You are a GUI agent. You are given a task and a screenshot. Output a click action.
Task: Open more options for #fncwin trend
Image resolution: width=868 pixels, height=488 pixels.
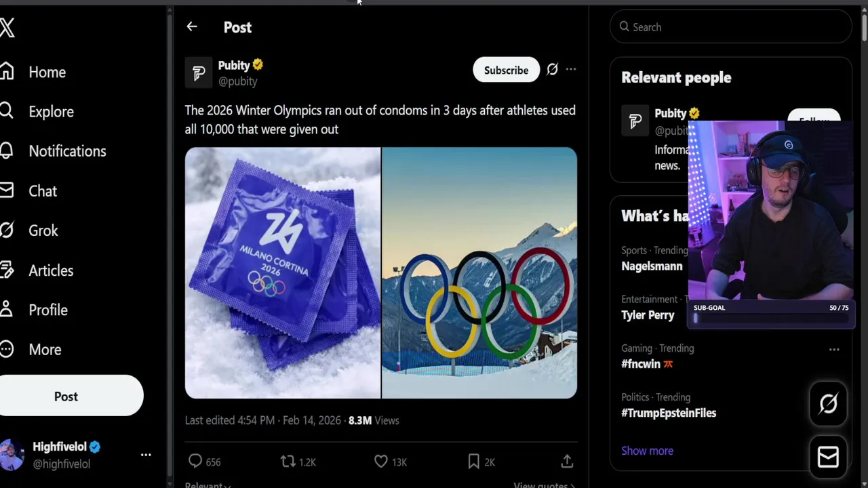[834, 350]
